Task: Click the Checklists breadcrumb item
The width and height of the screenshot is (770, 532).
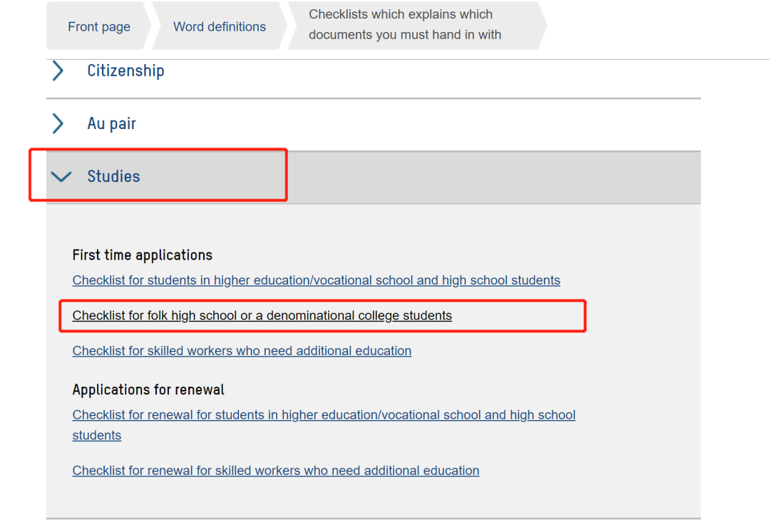Action: point(404,24)
